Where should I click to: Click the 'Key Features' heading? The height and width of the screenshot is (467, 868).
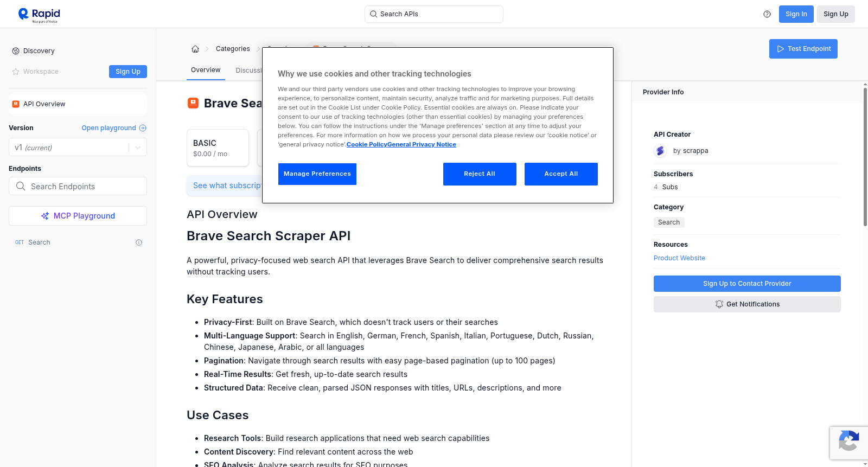tap(225, 299)
